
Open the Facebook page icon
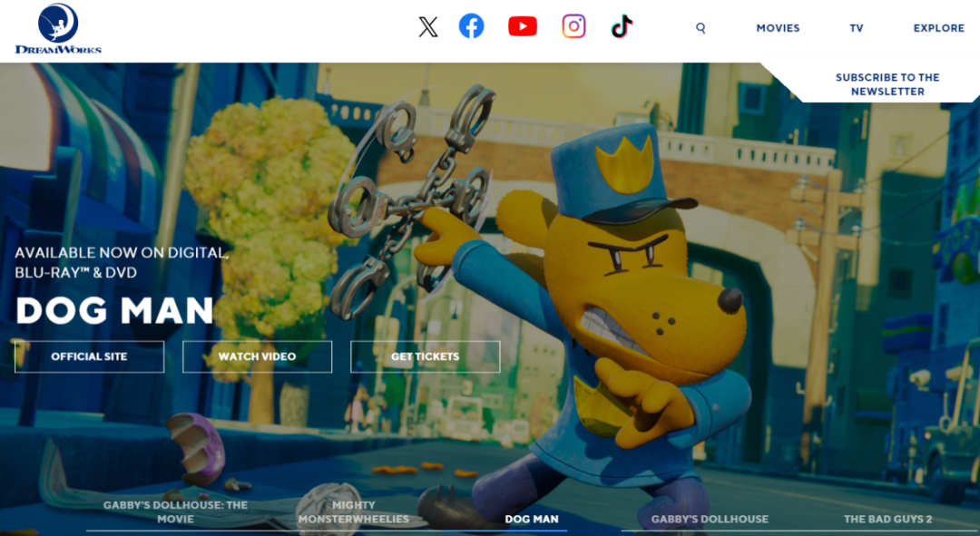point(471,26)
